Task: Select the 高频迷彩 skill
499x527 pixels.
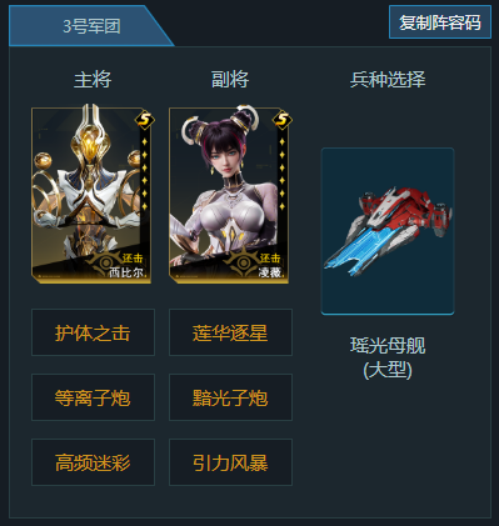Action: 93,462
